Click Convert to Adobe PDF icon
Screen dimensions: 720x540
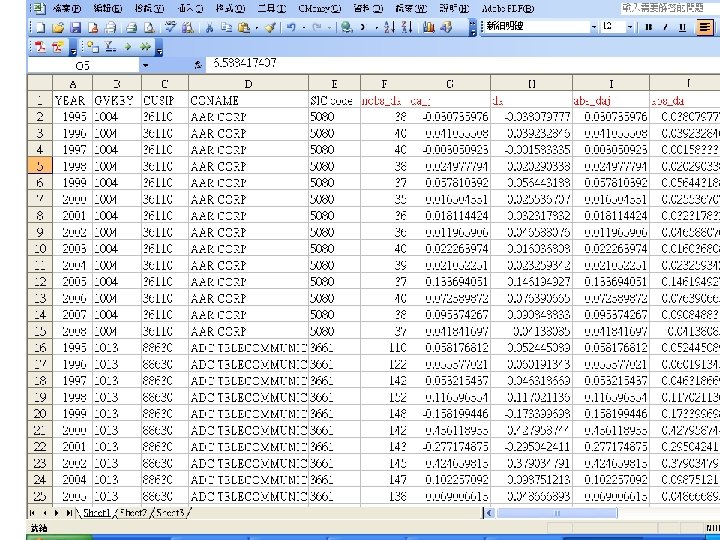(x=40, y=47)
